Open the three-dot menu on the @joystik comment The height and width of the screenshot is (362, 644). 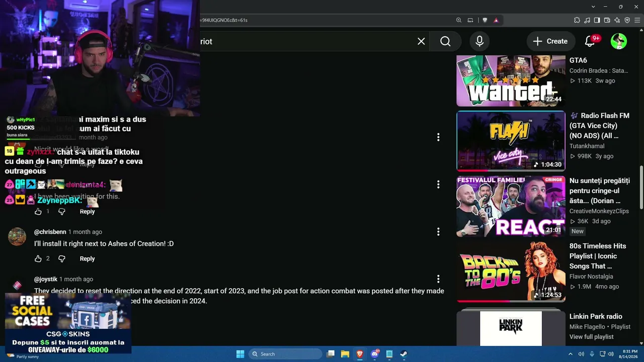click(x=438, y=279)
